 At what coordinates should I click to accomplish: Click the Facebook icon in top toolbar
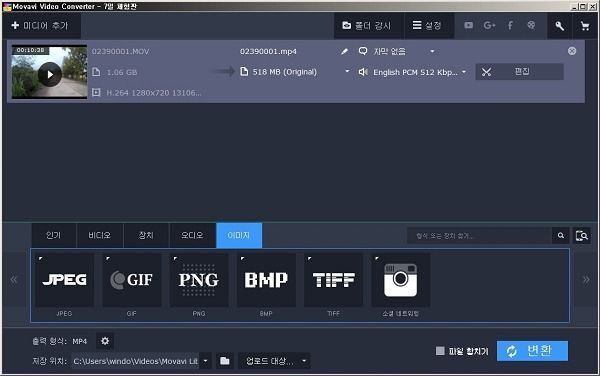[x=510, y=26]
